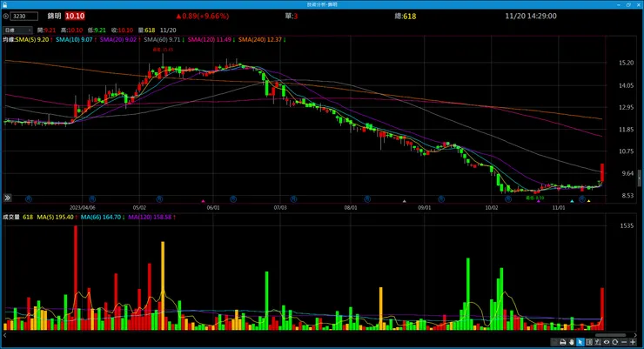644x349 pixels.
Task: Click the SMA(20) 9.02 indicator label
Action: [x=120, y=40]
